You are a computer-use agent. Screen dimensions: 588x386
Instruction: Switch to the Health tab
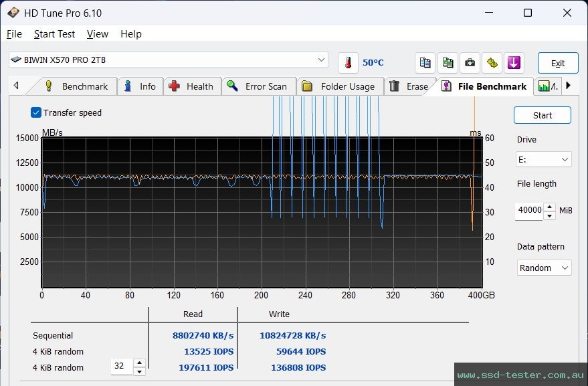tap(193, 86)
